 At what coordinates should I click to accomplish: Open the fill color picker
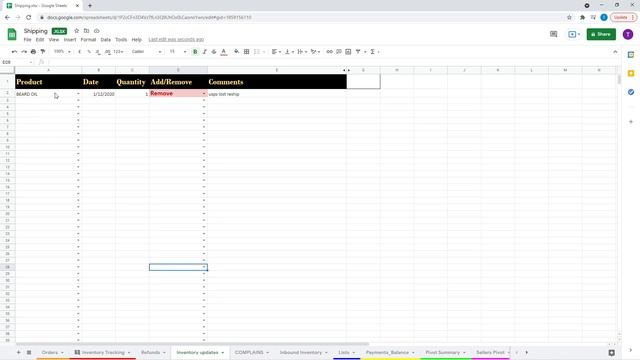pyautogui.click(x=237, y=52)
